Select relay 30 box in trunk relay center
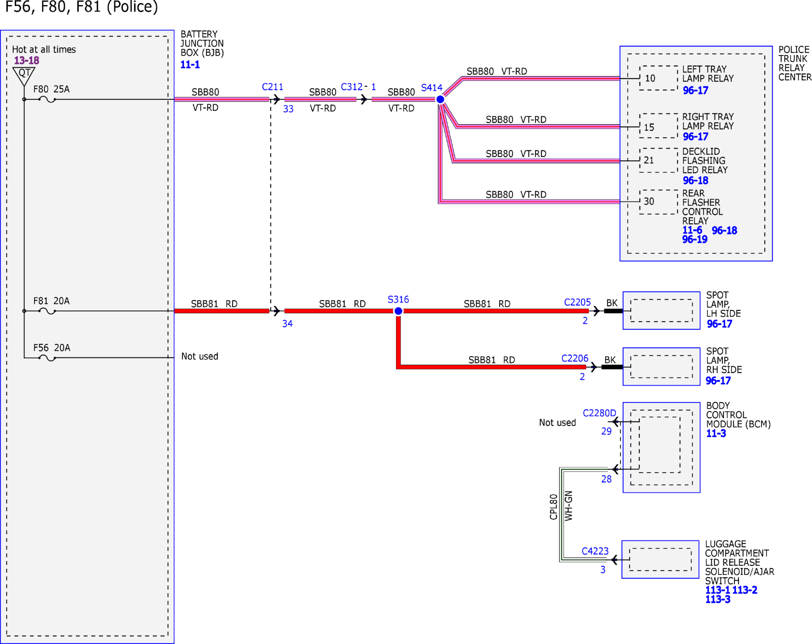This screenshot has height=644, width=812. (658, 202)
